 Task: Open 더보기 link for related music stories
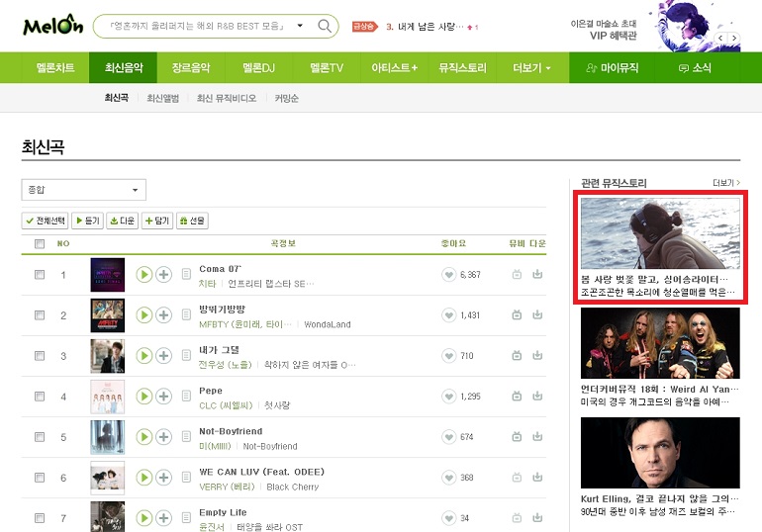point(726,183)
